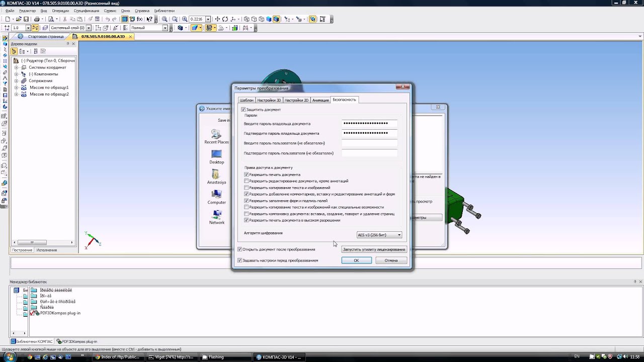Uncheck 'Задавать настройки перед преобразованием'
The image size is (644, 362).
(x=240, y=260)
